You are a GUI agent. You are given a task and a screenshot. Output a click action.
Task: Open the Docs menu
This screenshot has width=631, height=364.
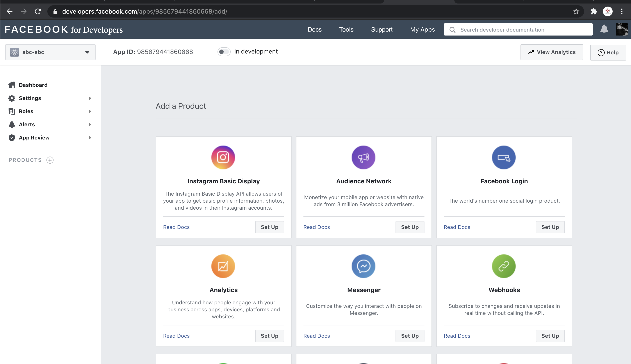pos(315,30)
